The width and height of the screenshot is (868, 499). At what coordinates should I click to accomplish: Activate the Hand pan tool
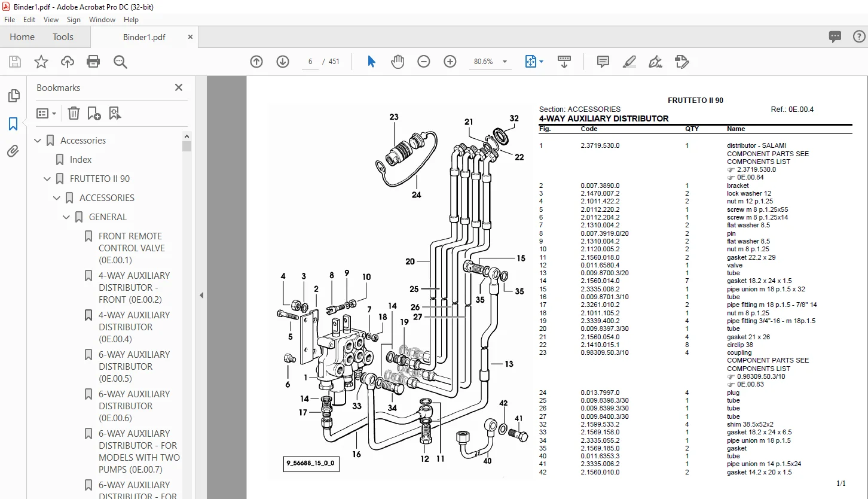(x=398, y=62)
